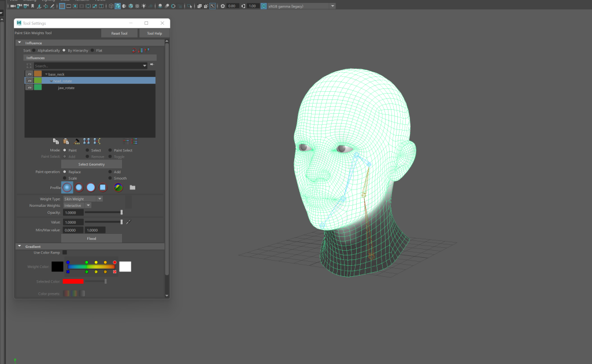592x364 pixels.
Task: Enable the Use Color Ramp checkbox
Action: [x=65, y=252]
